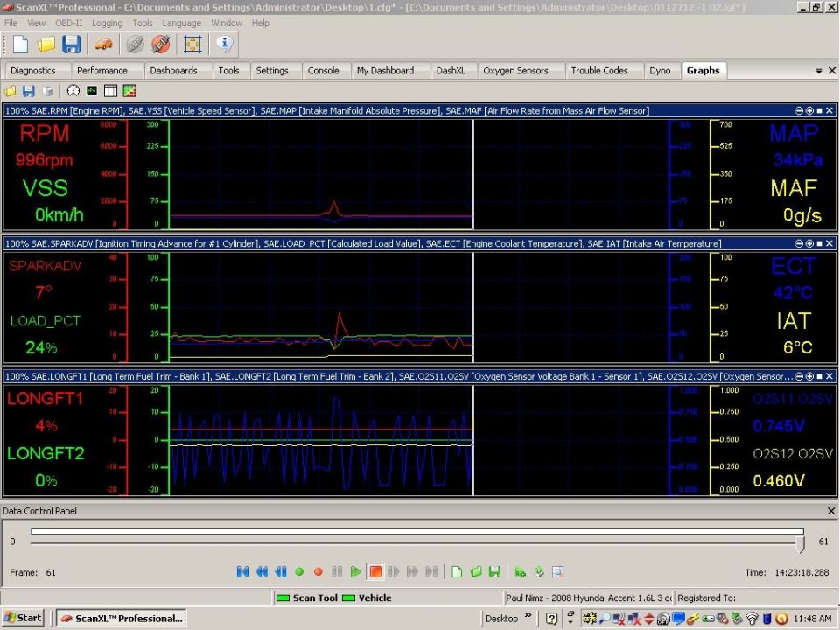This screenshot has height=630, width=840.
Task: Open the Language menu
Action: [x=182, y=23]
